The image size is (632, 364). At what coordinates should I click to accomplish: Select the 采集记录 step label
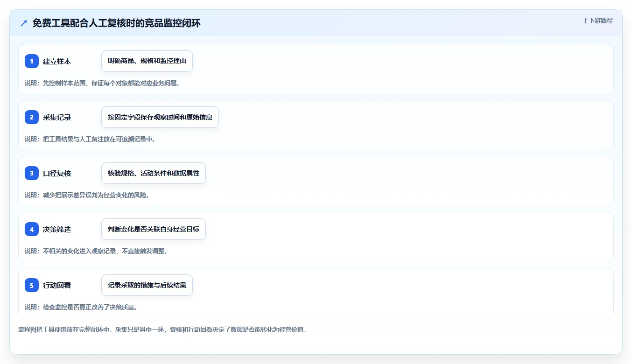(x=57, y=117)
